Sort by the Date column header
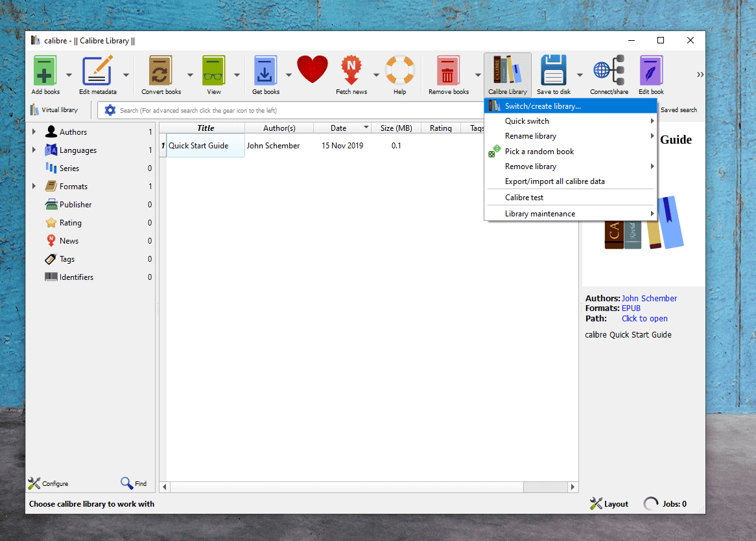The image size is (756, 541). (x=338, y=128)
